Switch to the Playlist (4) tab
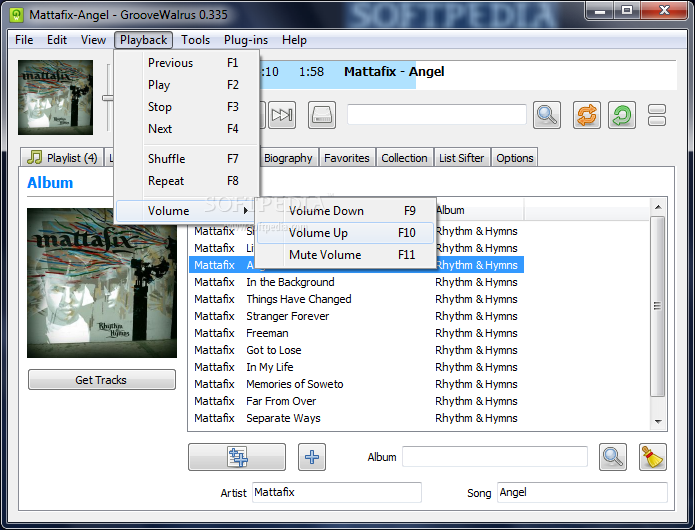 click(x=62, y=158)
